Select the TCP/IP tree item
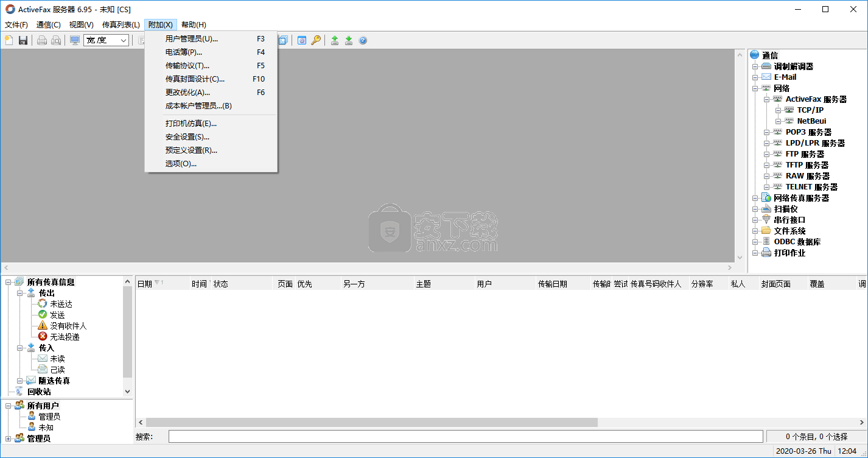This screenshot has width=868, height=458. (x=810, y=110)
